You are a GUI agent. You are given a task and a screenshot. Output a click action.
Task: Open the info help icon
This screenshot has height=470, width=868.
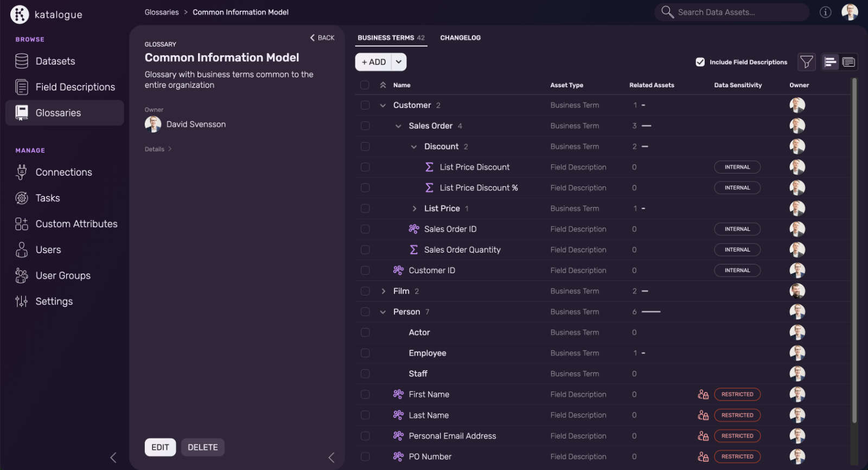(825, 12)
